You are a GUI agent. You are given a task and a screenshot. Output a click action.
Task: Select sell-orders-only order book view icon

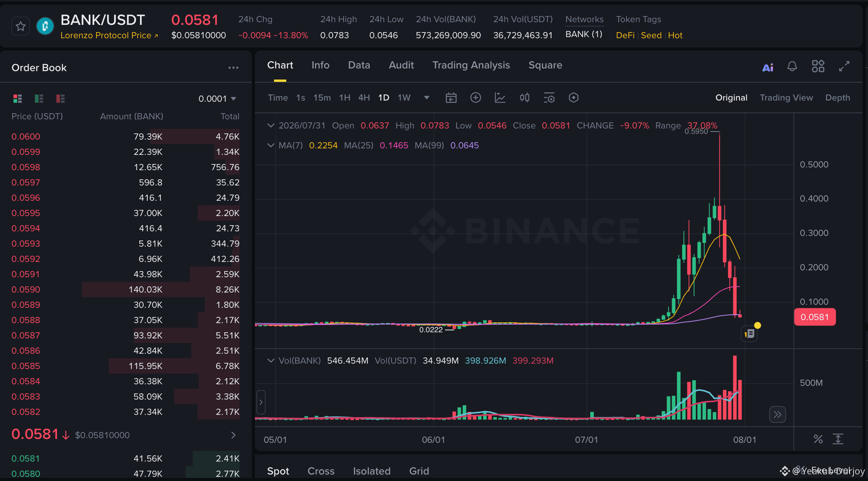click(x=60, y=99)
